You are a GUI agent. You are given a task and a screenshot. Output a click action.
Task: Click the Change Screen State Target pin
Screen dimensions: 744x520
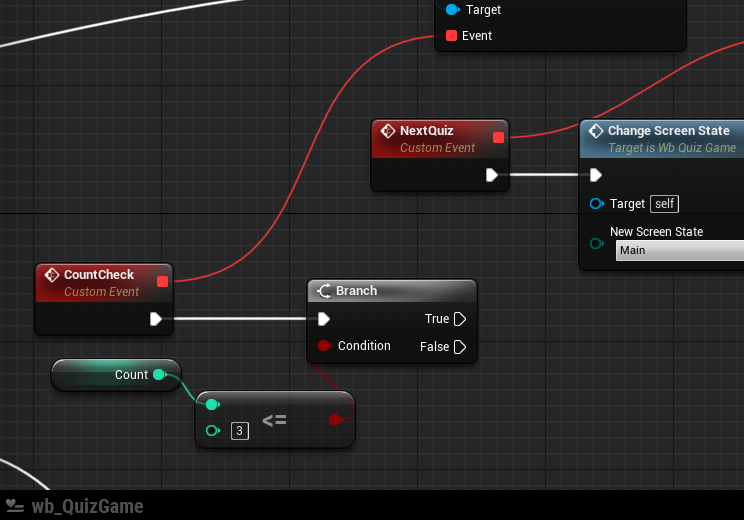click(x=596, y=204)
